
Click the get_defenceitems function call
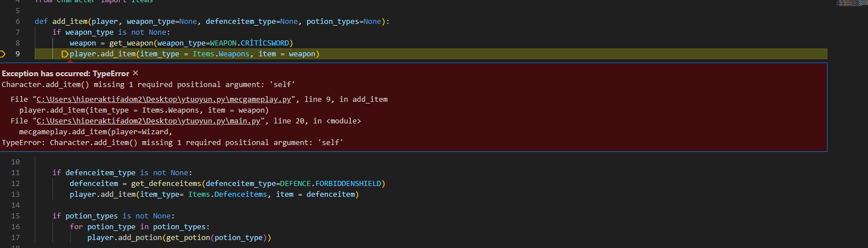pyautogui.click(x=166, y=184)
